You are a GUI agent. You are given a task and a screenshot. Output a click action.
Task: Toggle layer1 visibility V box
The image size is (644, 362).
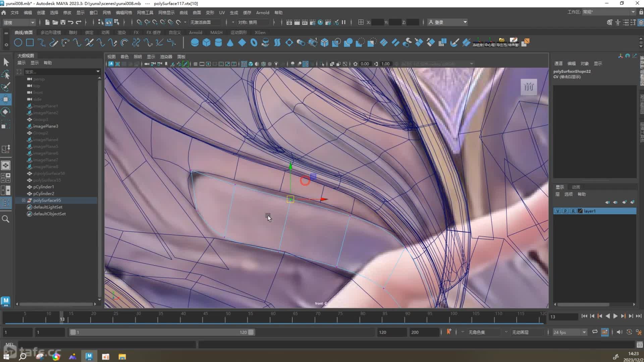click(x=557, y=211)
